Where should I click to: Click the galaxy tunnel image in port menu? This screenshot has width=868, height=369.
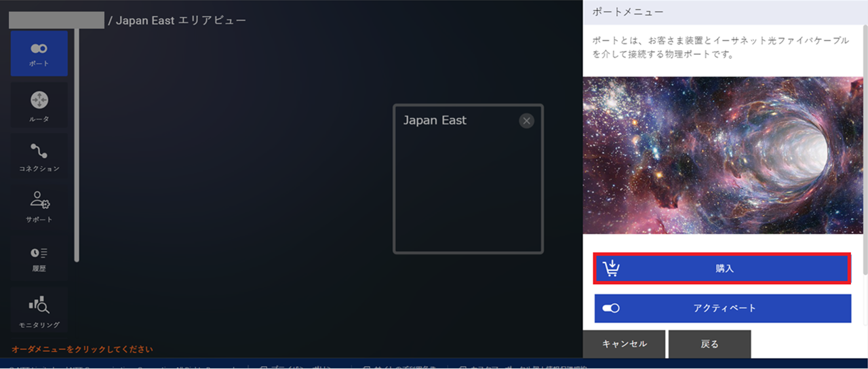point(723,155)
